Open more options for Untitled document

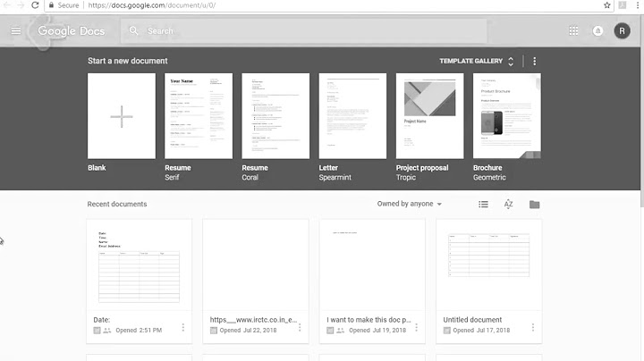coord(533,327)
